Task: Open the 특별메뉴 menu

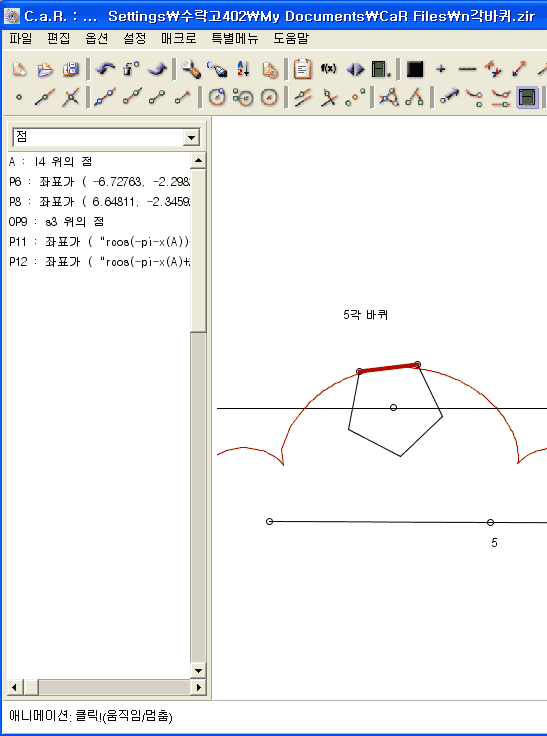Action: pyautogui.click(x=235, y=38)
